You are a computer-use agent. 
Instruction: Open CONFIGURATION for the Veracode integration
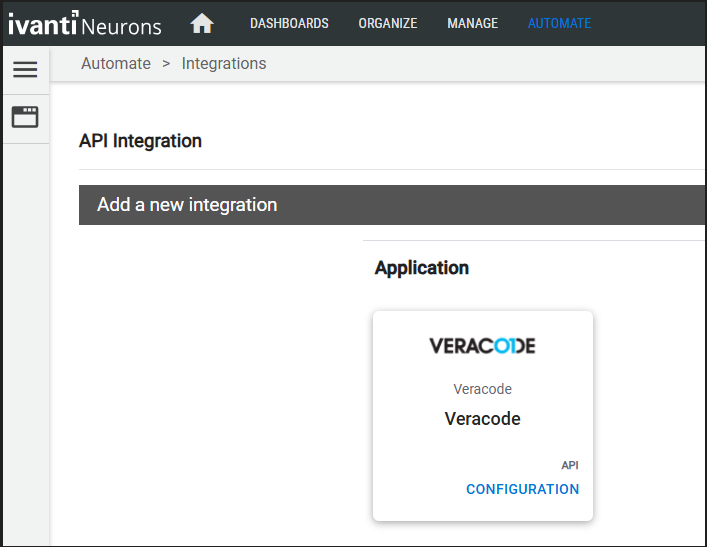tap(523, 489)
